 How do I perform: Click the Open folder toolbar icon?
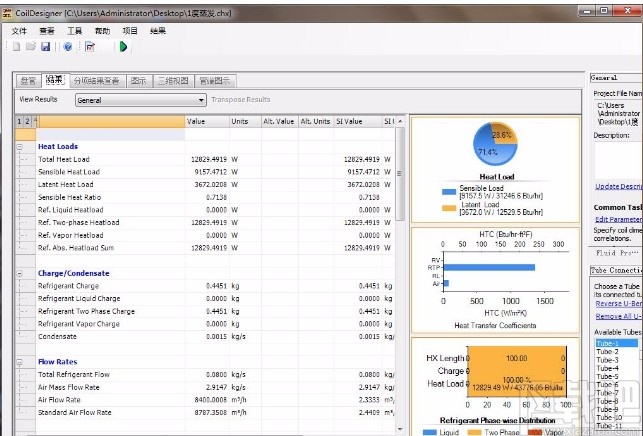[x=31, y=46]
